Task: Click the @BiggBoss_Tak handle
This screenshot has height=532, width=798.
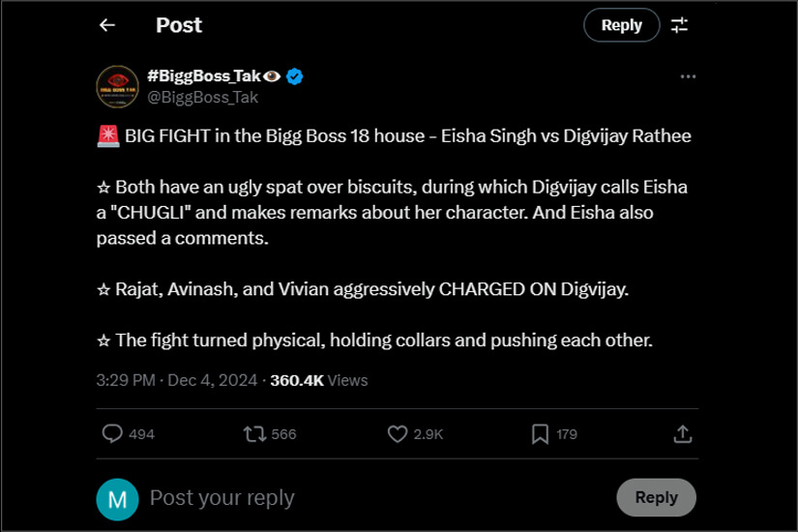Action: (202, 97)
